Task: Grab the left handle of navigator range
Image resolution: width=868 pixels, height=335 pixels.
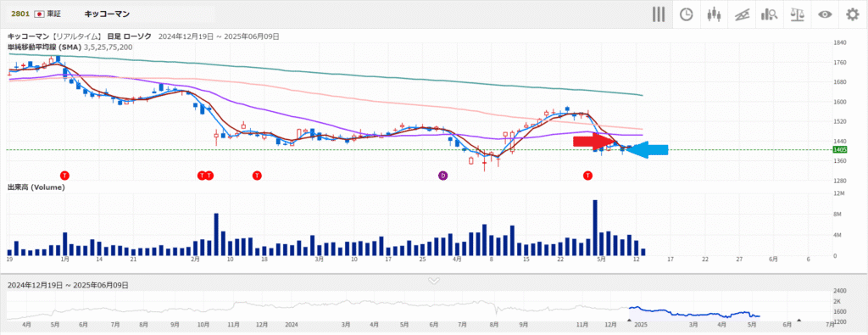Action: click(629, 320)
